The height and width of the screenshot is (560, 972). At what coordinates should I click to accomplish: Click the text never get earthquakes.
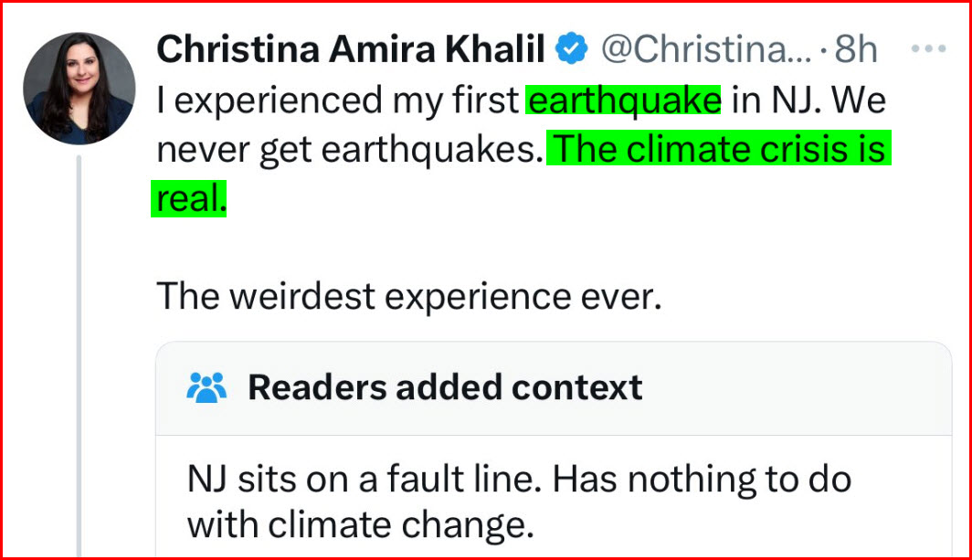347,150
